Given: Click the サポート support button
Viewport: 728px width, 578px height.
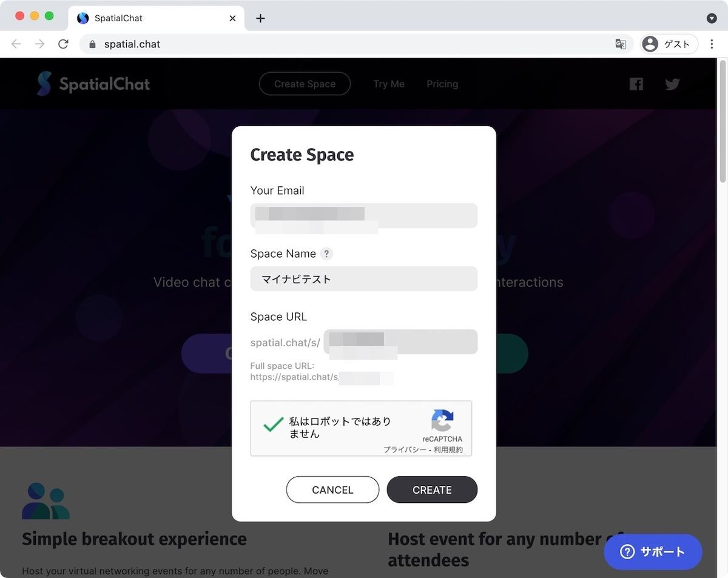Looking at the screenshot, I should pos(653,552).
